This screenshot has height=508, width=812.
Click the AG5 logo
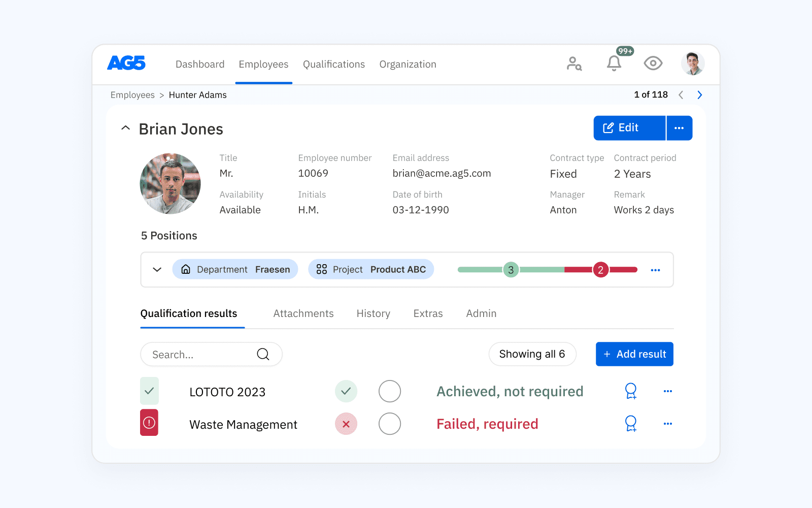[126, 63]
